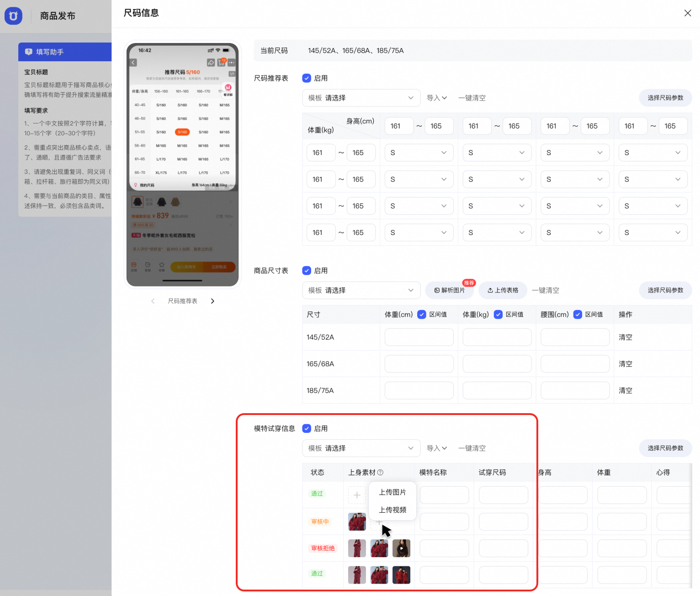Click the help icon next to 上身素材
Image resolution: width=700 pixels, height=596 pixels.
(380, 472)
